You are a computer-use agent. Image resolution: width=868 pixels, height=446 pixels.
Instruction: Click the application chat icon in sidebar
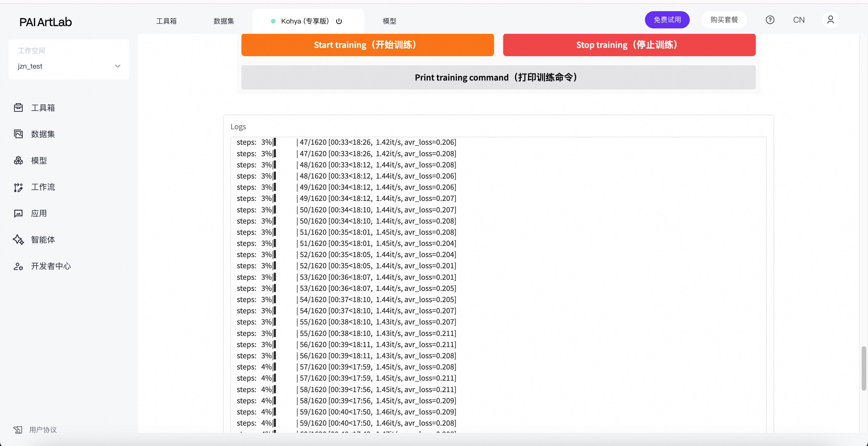[18, 214]
